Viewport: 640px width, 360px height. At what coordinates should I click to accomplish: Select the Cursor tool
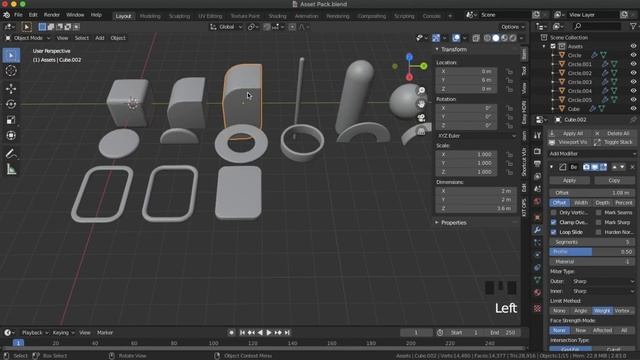coord(11,71)
